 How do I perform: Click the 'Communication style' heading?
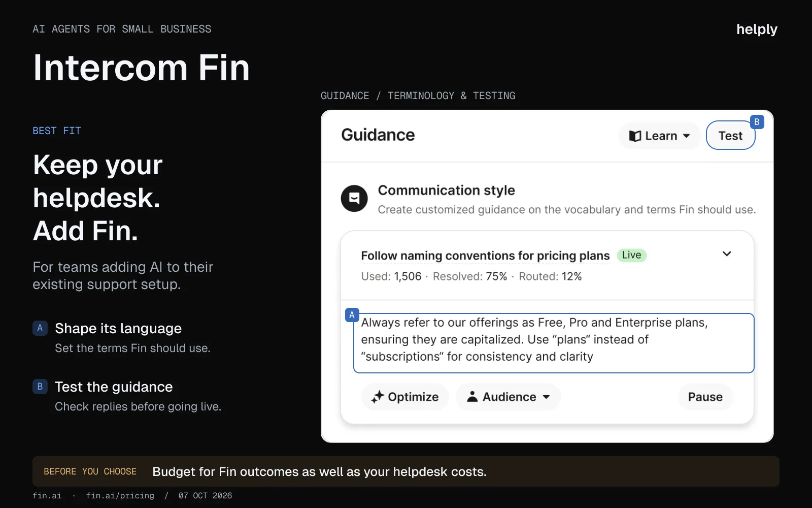coord(447,190)
